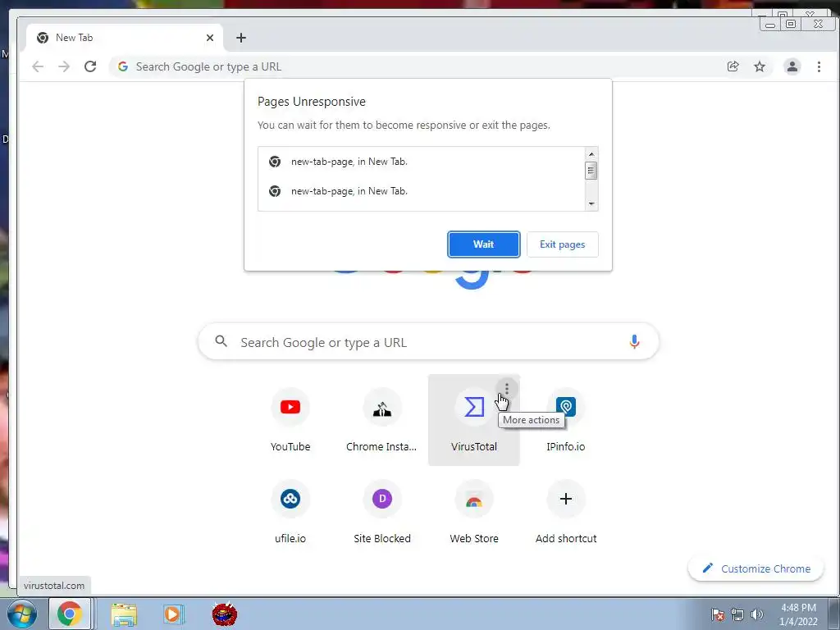The height and width of the screenshot is (630, 840).
Task: Click the voice search microphone icon
Action: coord(634,342)
